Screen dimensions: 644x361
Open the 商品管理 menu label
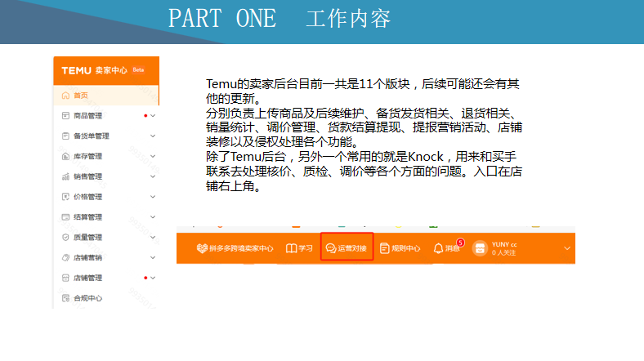(x=88, y=116)
